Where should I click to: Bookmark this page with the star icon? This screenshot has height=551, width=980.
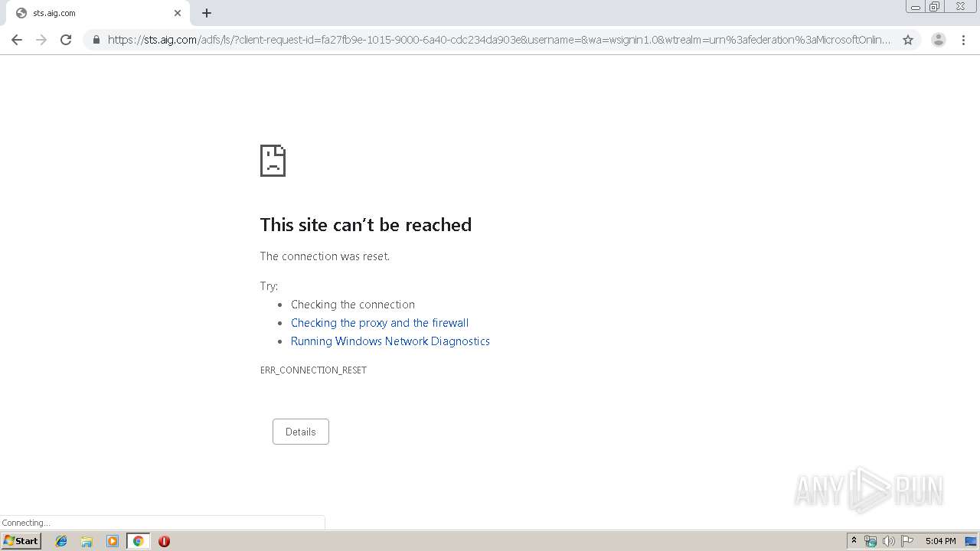point(908,40)
